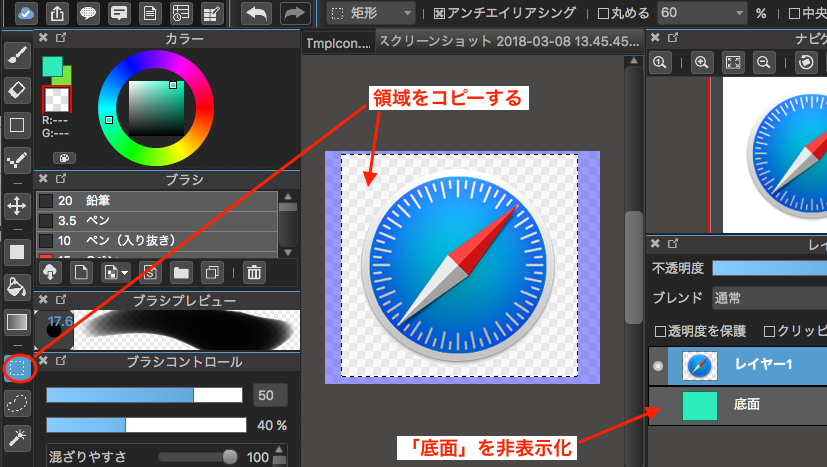The height and width of the screenshot is (467, 827).
Task: Click the canvas vertical scrollbar
Action: 633,267
